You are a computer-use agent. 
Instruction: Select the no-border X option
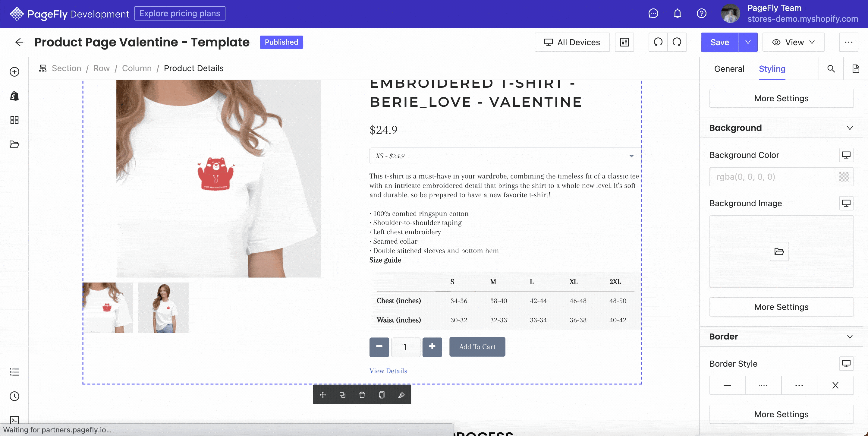[x=835, y=385]
